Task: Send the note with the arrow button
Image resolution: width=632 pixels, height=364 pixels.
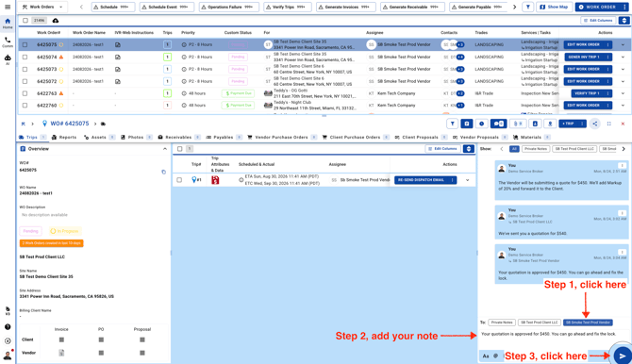Action: click(x=622, y=356)
